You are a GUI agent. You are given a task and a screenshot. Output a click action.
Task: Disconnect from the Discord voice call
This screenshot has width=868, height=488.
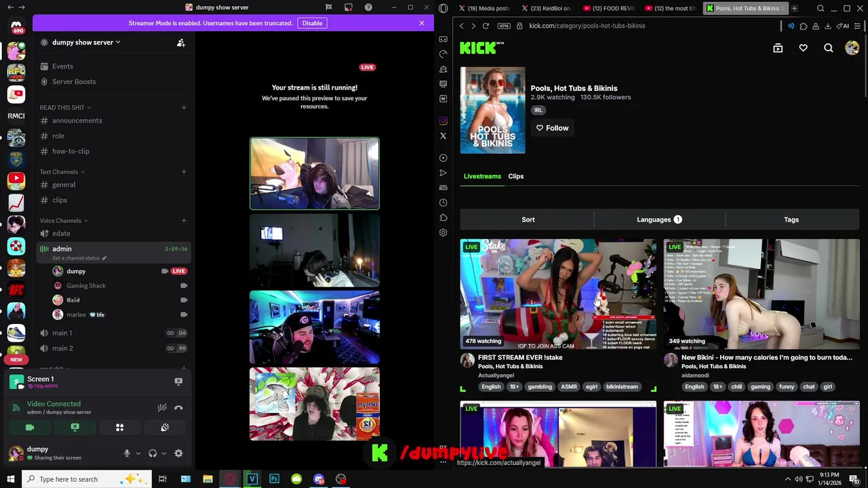(x=178, y=407)
